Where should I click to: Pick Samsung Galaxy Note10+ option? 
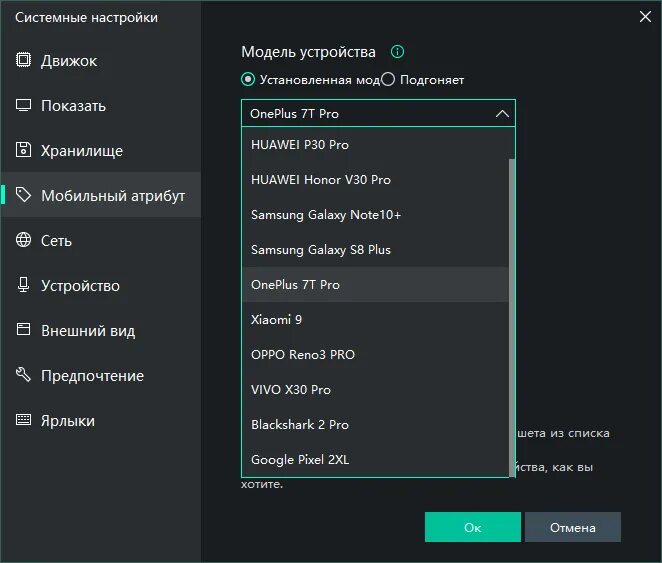[326, 215]
